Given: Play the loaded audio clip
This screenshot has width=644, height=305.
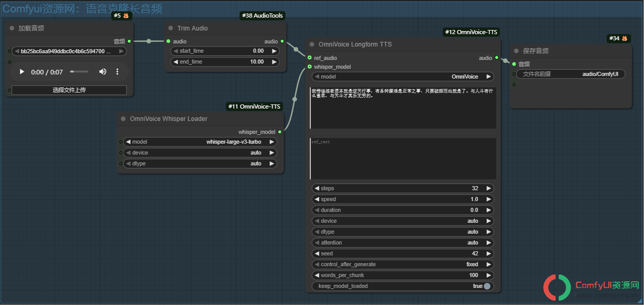Looking at the screenshot, I should (x=22, y=72).
